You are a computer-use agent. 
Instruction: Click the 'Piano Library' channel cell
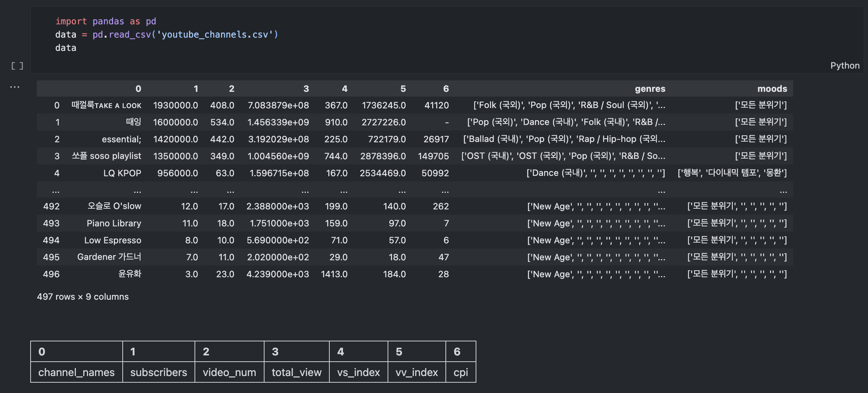point(114,223)
